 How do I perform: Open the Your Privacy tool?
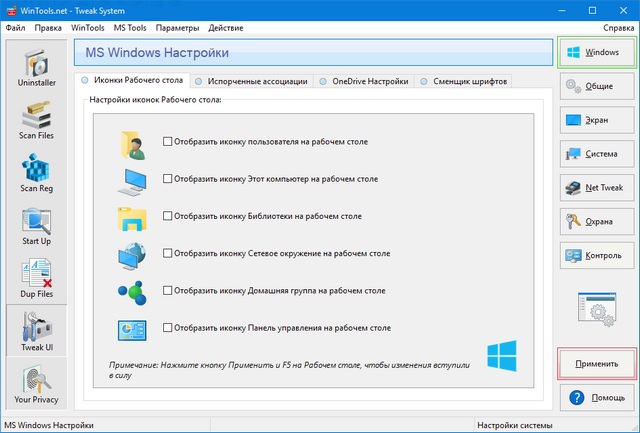coord(35,385)
